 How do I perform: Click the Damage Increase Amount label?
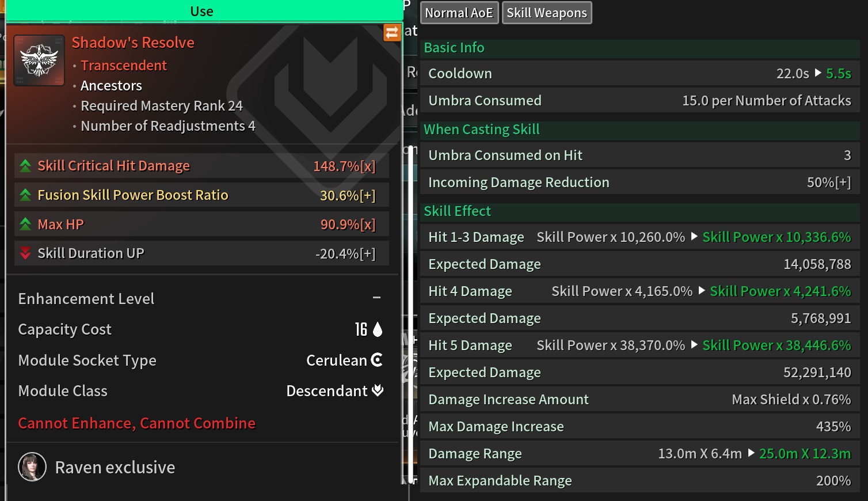pyautogui.click(x=508, y=400)
